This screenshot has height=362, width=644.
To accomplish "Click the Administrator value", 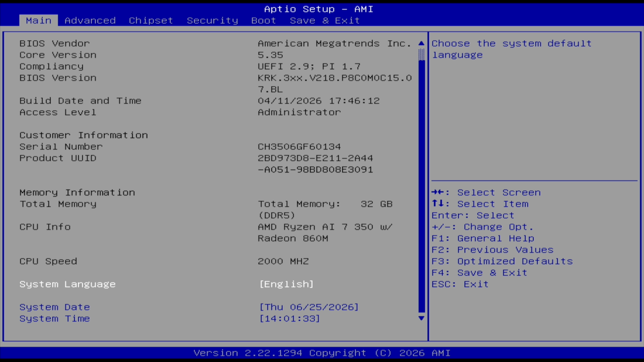I will pyautogui.click(x=299, y=112).
